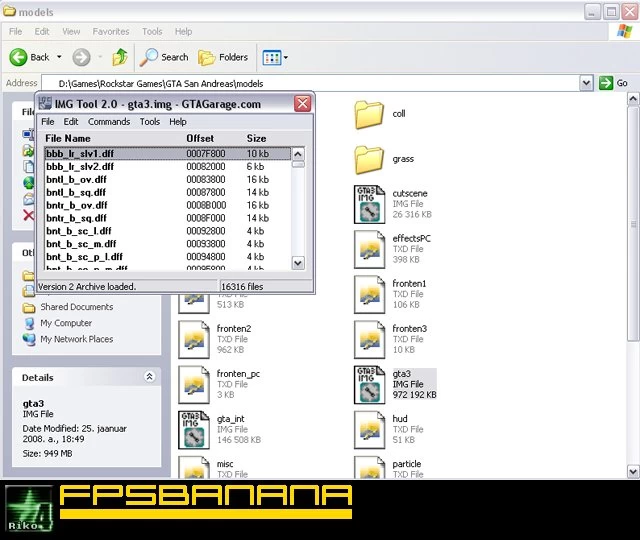The image size is (640, 540).
Task: Open Explorer Tools menu
Action: (152, 31)
